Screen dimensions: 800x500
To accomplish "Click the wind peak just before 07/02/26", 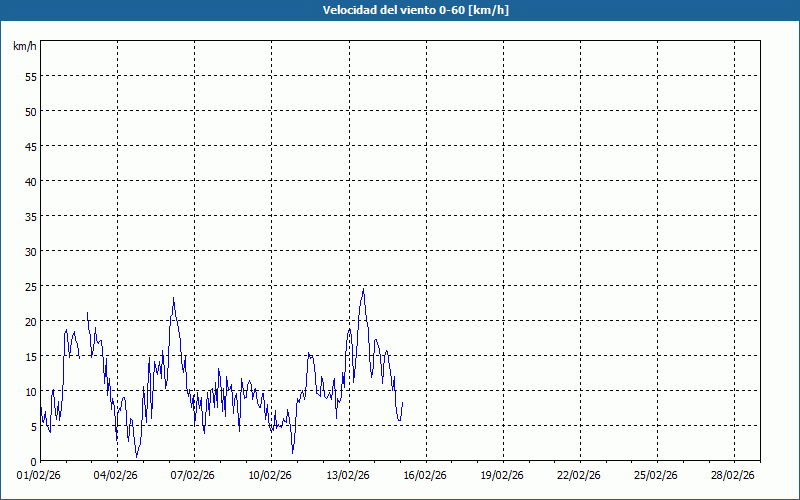I will pyautogui.click(x=173, y=299).
